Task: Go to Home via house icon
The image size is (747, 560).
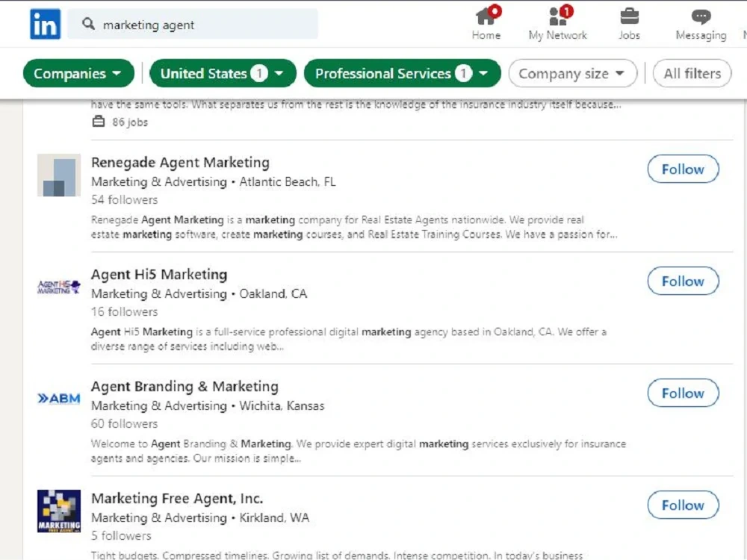Action: pos(486,16)
